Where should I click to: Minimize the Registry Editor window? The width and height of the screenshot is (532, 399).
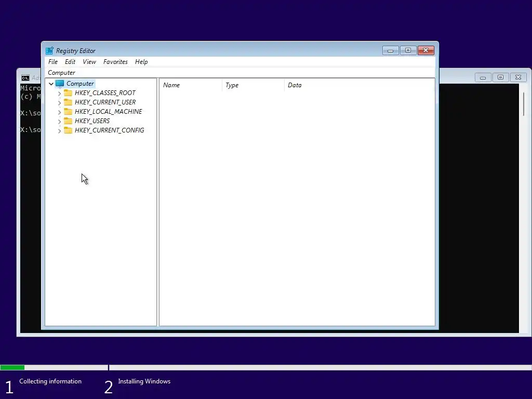(390, 50)
